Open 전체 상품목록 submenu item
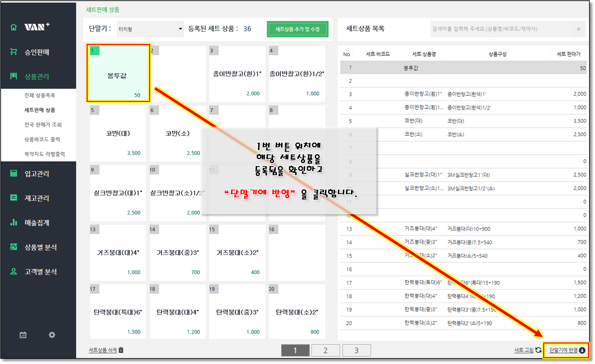 tap(40, 95)
